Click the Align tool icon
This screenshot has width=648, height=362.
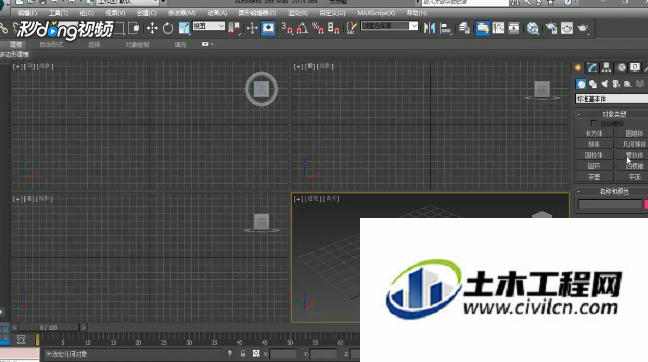[x=446, y=28]
